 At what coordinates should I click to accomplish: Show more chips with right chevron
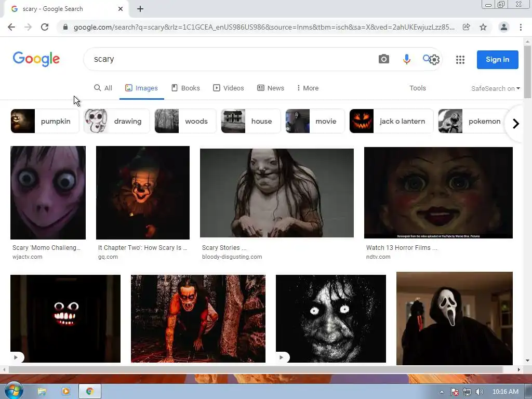coord(516,124)
